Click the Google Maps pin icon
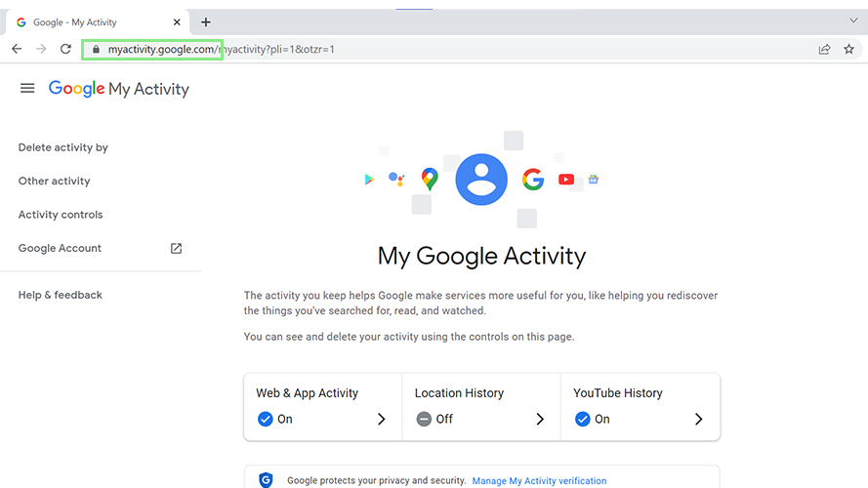This screenshot has width=868, height=488. tap(430, 180)
